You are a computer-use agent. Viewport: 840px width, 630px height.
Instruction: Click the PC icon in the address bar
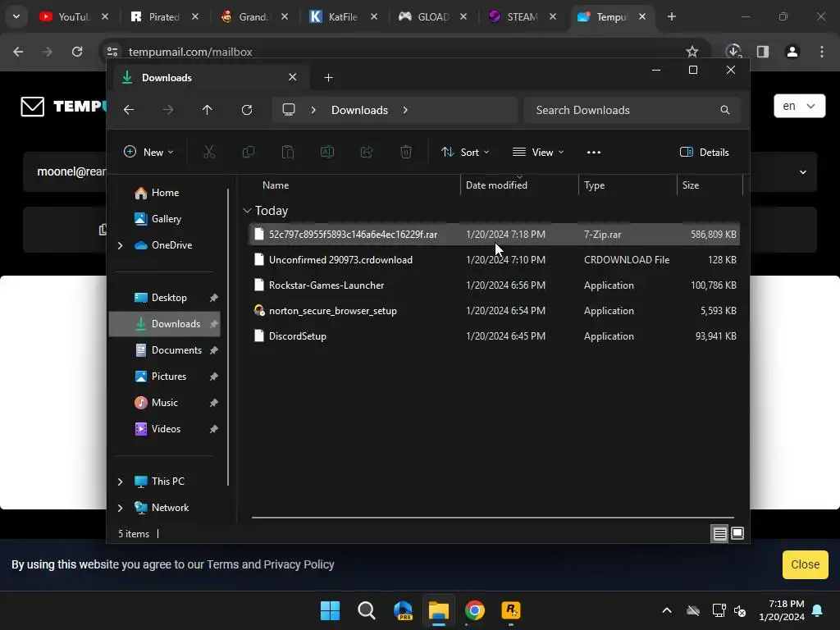coord(289,110)
